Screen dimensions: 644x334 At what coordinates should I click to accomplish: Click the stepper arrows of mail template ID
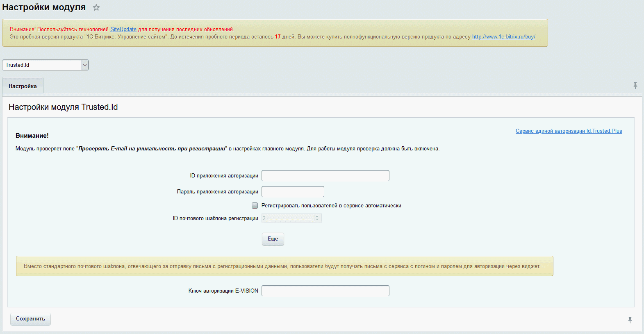tap(317, 218)
